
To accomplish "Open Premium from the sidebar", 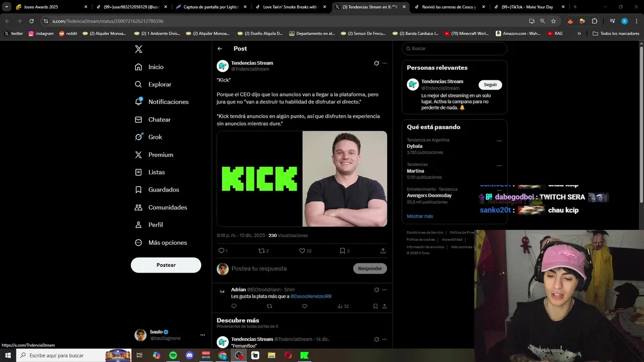I will pyautogui.click(x=154, y=155).
